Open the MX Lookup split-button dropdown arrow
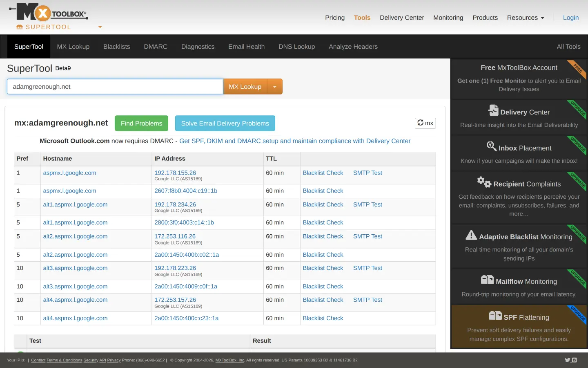The width and height of the screenshot is (588, 368). point(275,87)
